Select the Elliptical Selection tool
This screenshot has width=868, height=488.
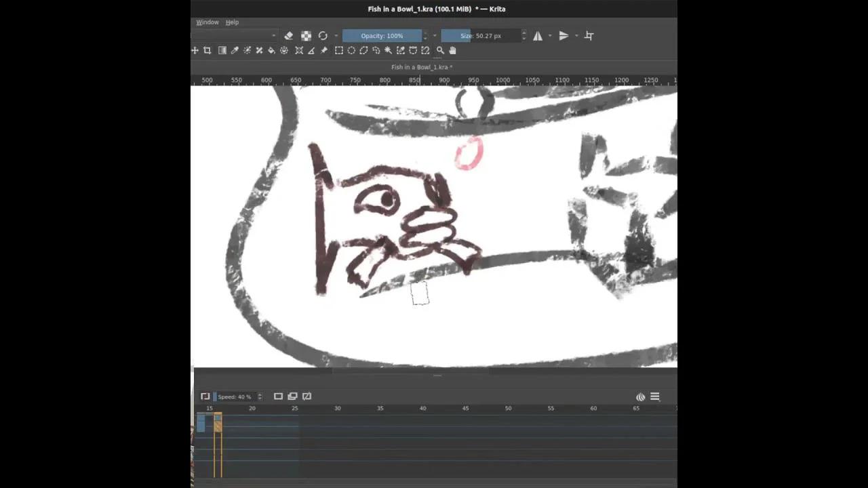pos(351,50)
